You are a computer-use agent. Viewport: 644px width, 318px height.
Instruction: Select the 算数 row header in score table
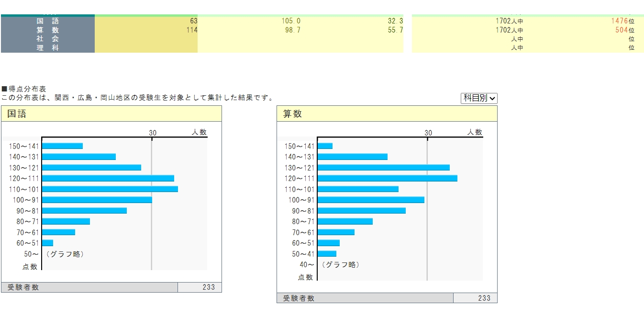(x=48, y=30)
